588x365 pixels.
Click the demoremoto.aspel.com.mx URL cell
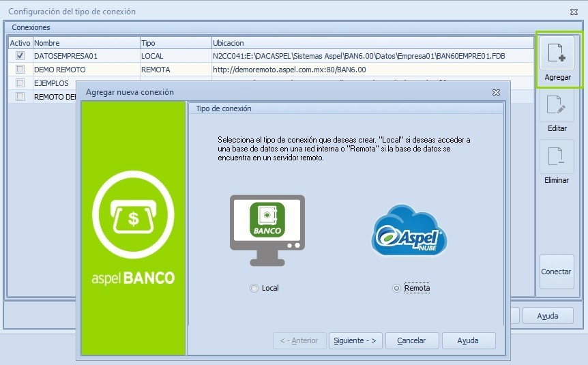click(372, 70)
